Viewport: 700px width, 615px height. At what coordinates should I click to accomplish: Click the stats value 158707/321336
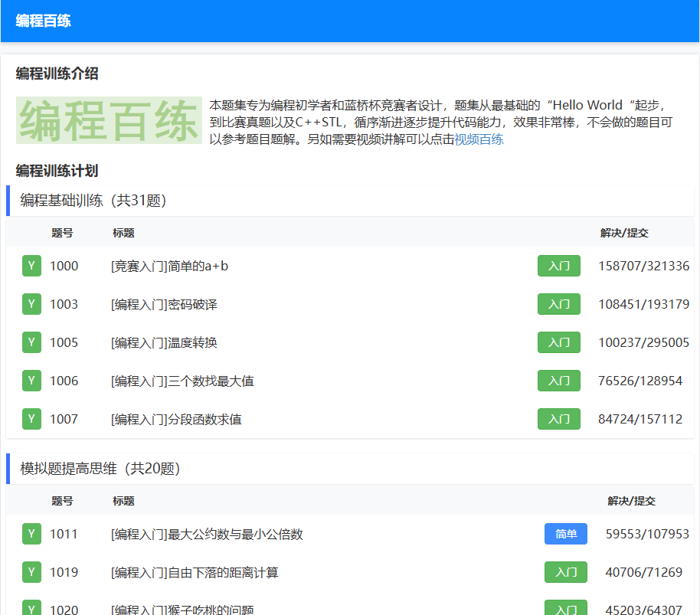tap(644, 267)
